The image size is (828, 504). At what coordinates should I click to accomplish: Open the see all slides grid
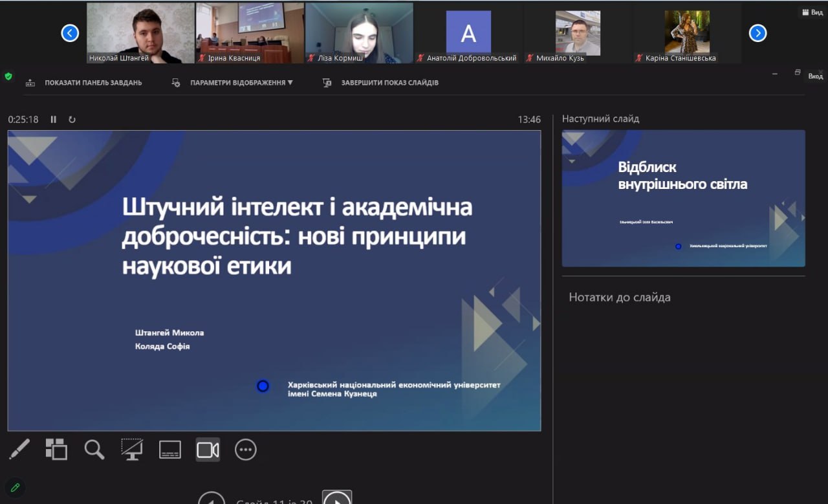point(56,449)
